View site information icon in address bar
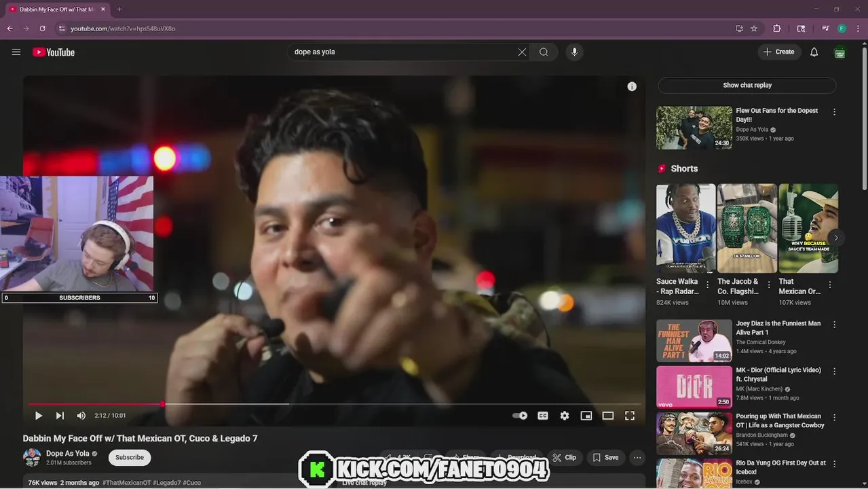The image size is (868, 489). coord(62,29)
